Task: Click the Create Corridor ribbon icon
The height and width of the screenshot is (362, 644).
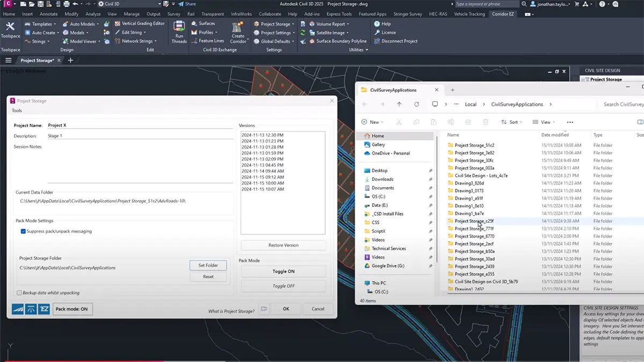Action: [238, 33]
